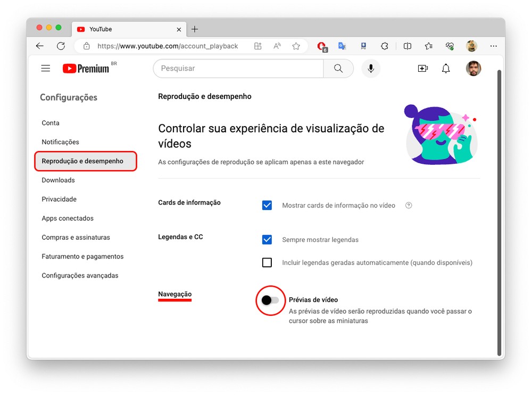Click the Prévias de vídeo title text

pyautogui.click(x=313, y=300)
